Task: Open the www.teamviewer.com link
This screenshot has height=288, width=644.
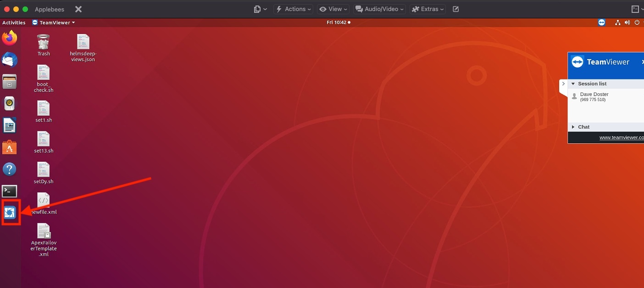Action: coord(622,137)
